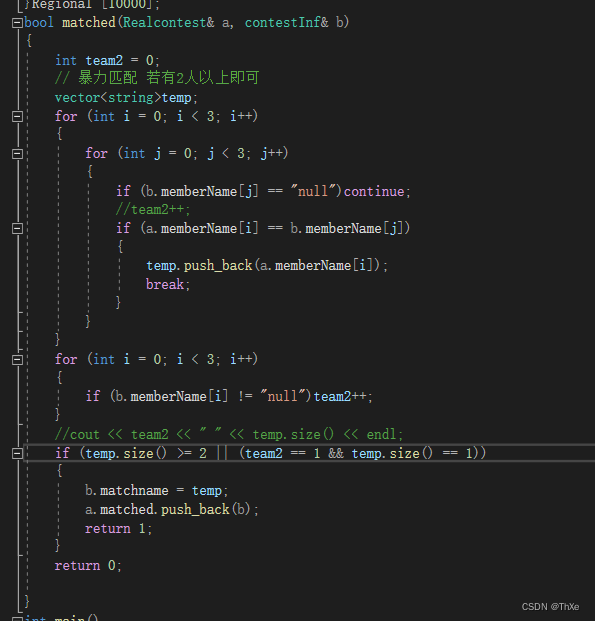This screenshot has height=621, width=595.
Task: Click the commented-out //team2++; line
Action: (x=153, y=210)
